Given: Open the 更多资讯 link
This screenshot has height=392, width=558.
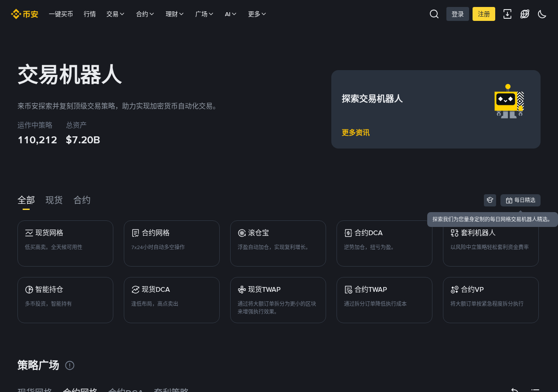Looking at the screenshot, I should click(x=356, y=133).
